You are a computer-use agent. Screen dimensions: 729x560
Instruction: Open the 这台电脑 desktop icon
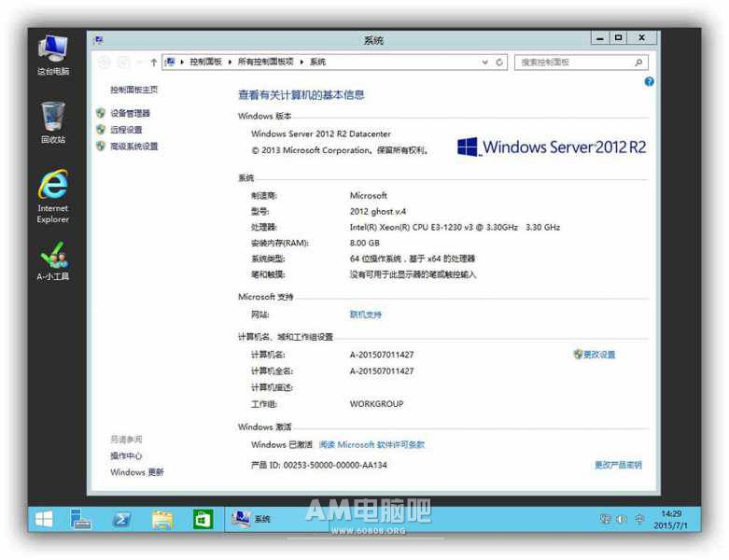53,55
